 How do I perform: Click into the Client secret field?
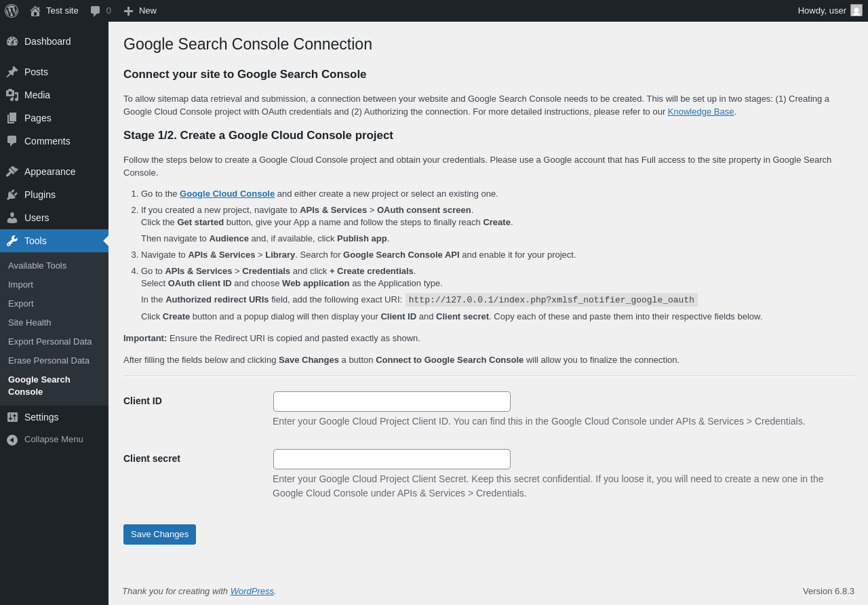click(392, 459)
